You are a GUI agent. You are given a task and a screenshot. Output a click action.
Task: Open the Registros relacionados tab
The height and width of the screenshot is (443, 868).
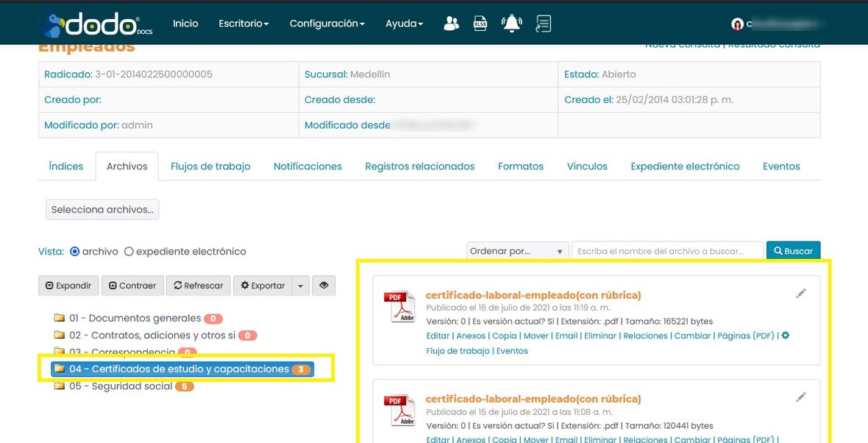[419, 166]
